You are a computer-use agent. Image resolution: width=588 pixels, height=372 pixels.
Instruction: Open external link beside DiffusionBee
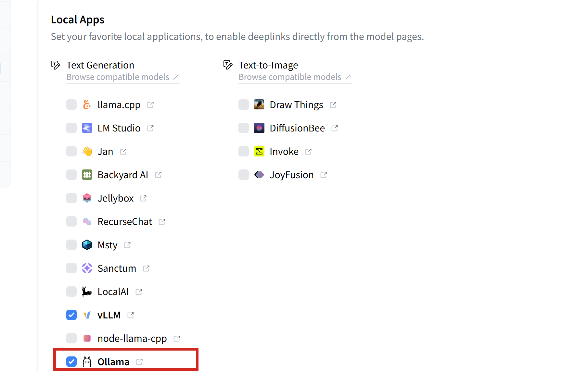(335, 128)
